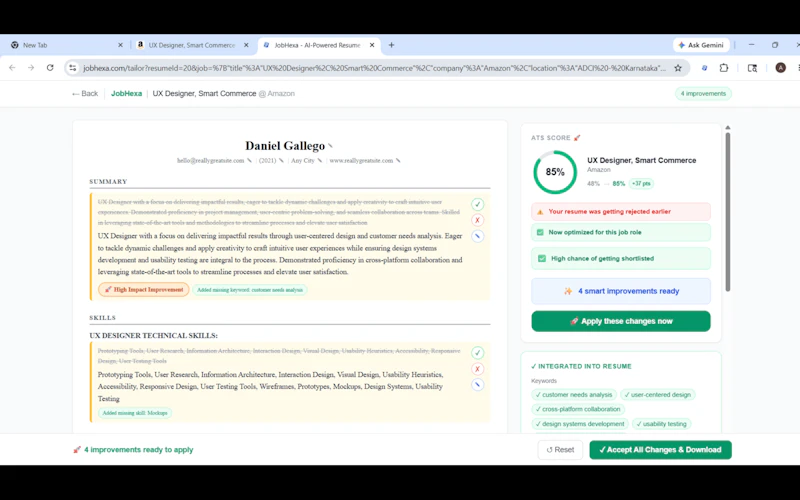Accept the Summary rewrite with its checkmark icon

pos(477,204)
